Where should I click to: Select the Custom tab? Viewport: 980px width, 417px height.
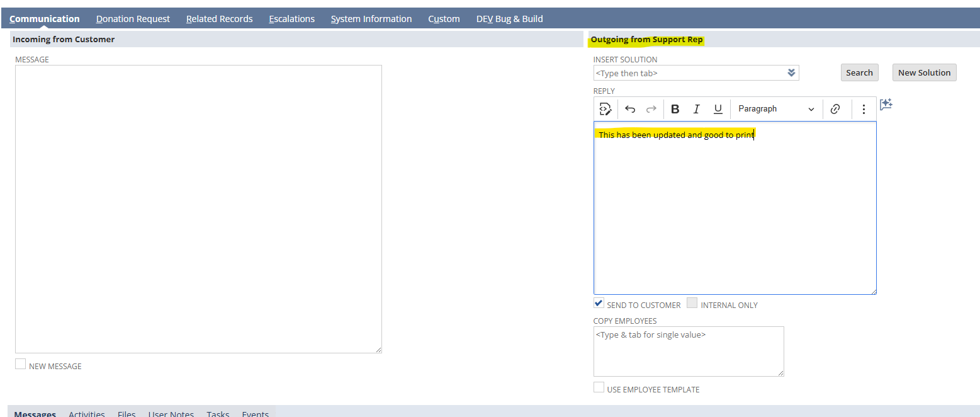click(444, 19)
